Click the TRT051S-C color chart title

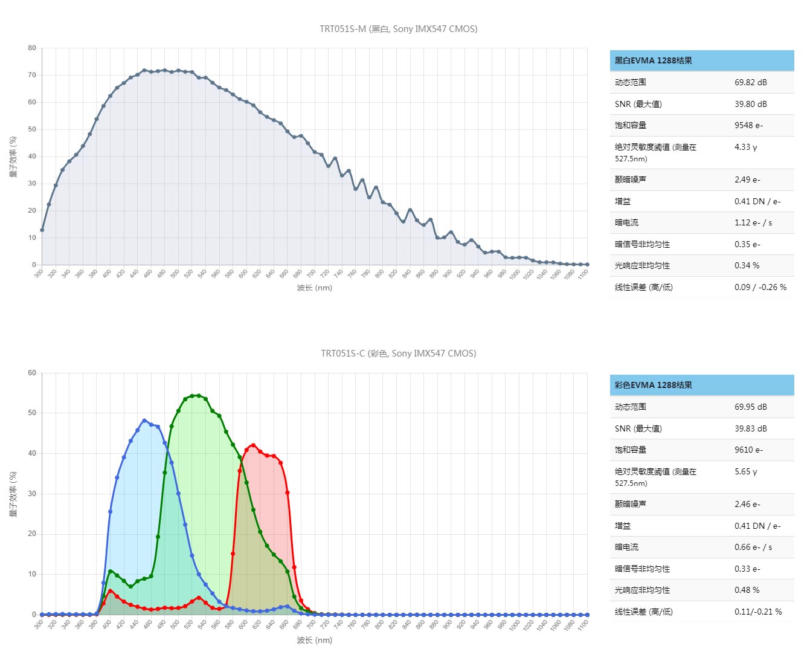coord(398,354)
